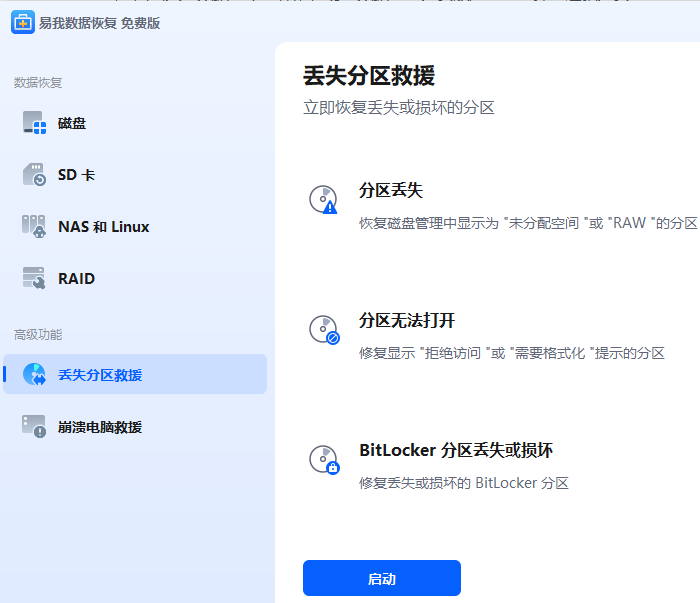Choose the 分区丢失 option title
The image size is (700, 603).
(391, 191)
